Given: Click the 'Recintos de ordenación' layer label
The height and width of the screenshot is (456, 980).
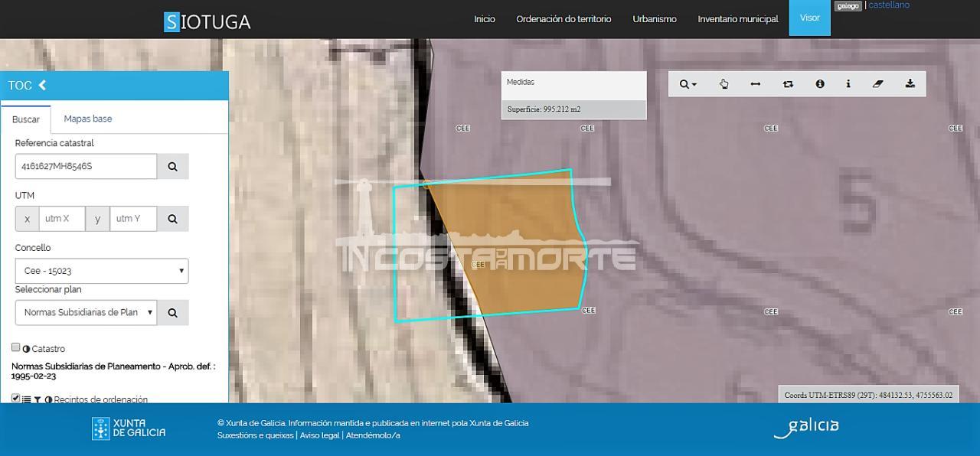Looking at the screenshot, I should 100,399.
